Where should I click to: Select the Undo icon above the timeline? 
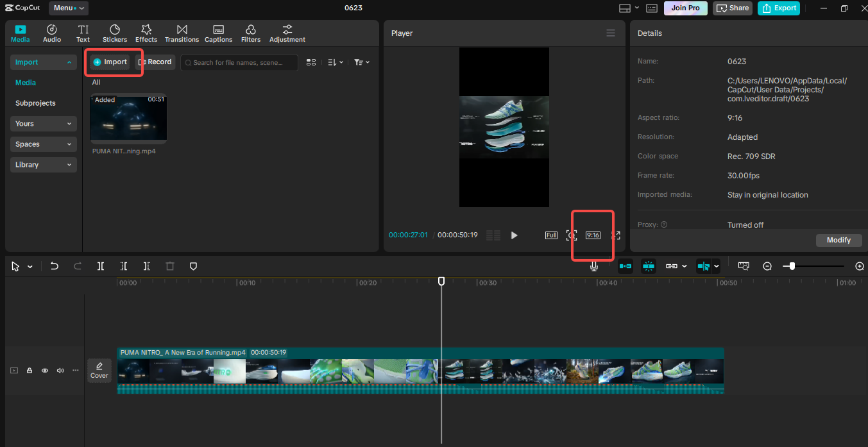pos(54,266)
